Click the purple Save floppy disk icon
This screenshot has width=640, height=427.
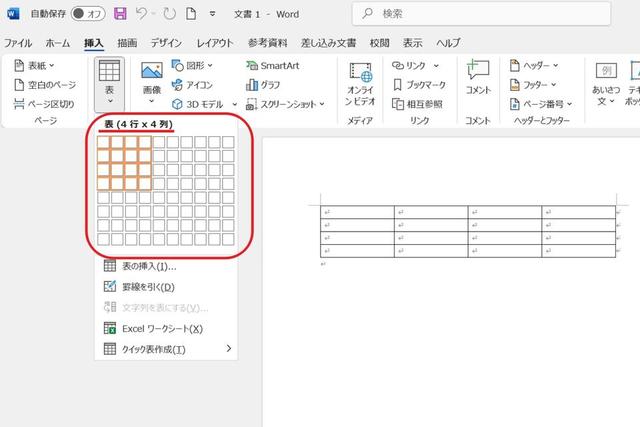[120, 14]
